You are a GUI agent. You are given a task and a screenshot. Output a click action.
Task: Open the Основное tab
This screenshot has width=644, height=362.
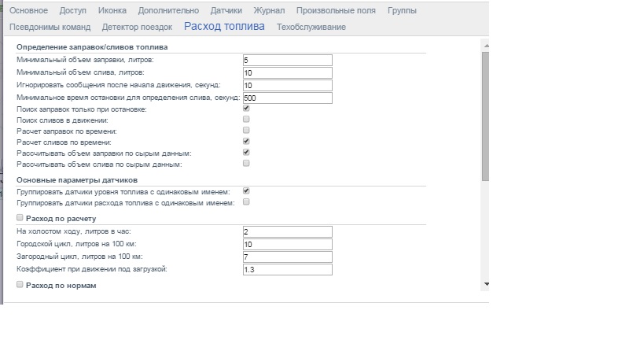(28, 11)
